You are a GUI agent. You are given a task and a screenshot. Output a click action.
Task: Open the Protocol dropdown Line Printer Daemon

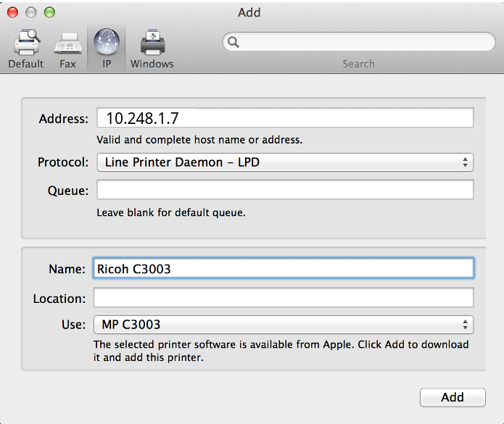coord(285,162)
